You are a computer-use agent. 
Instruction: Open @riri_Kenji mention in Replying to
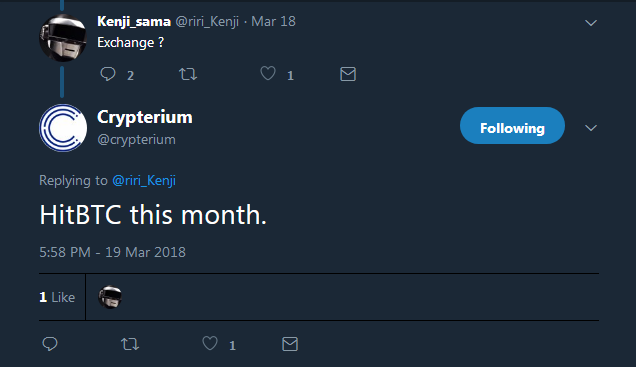pyautogui.click(x=144, y=180)
